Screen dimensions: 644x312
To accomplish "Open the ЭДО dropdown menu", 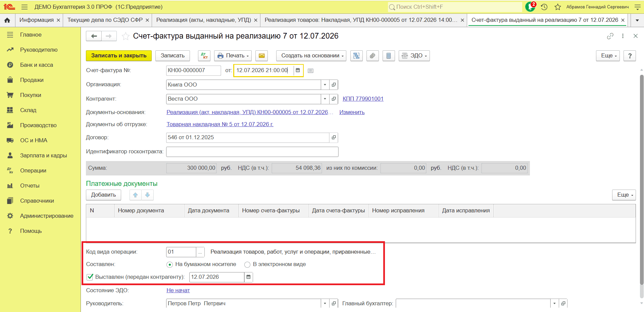I will click(414, 56).
